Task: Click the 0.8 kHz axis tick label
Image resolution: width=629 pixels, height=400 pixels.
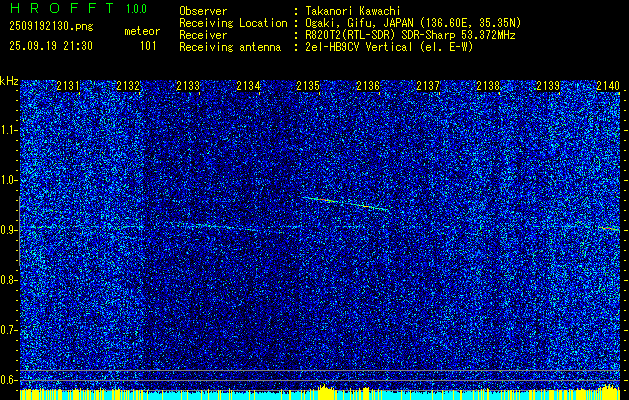Action: 8,280
